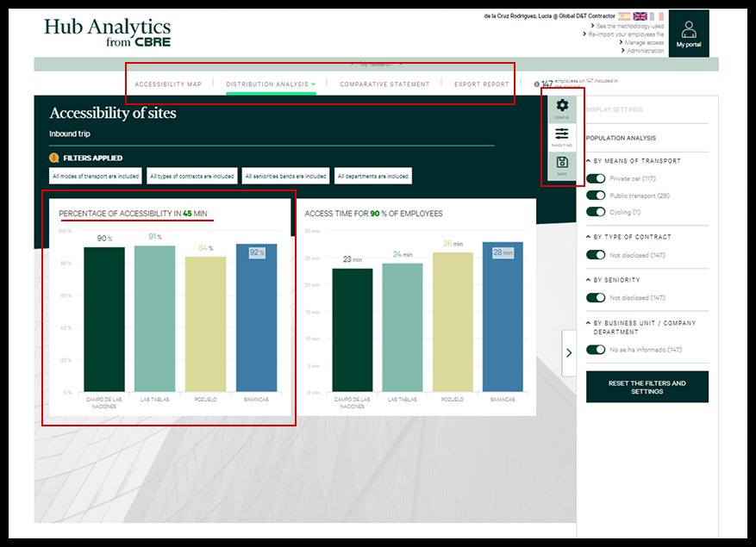Open the Config gear panel
The width and height of the screenshot is (756, 547).
(x=562, y=109)
